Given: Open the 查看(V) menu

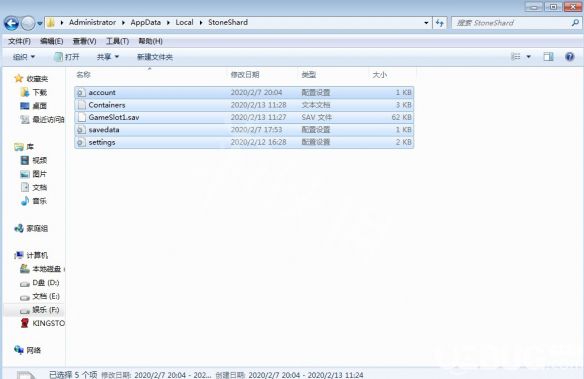Looking at the screenshot, I should coord(84,41).
